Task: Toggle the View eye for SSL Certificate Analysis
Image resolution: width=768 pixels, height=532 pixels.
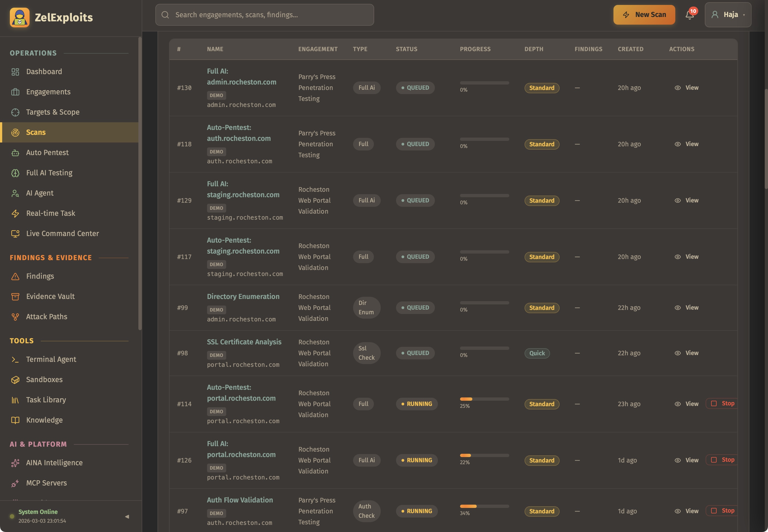Action: [678, 353]
